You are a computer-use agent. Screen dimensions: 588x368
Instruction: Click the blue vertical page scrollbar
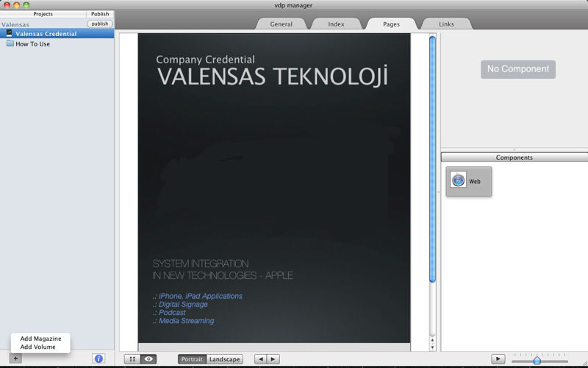432,159
